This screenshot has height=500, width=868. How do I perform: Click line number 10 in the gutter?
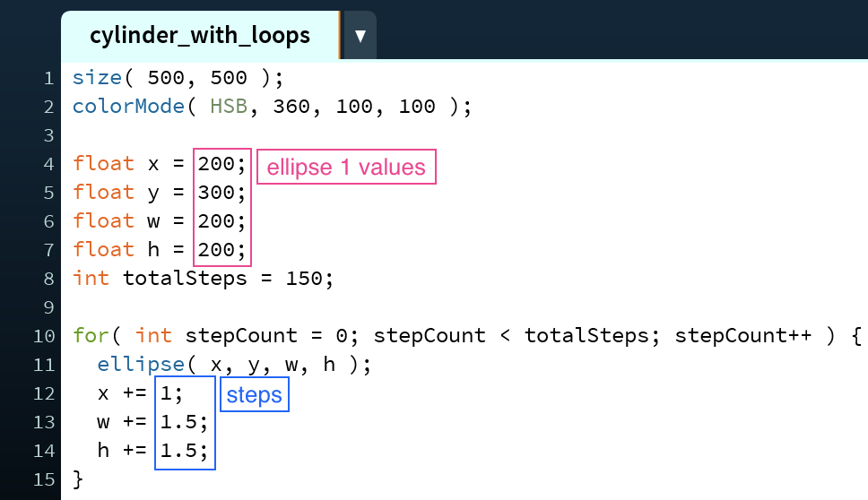44,336
